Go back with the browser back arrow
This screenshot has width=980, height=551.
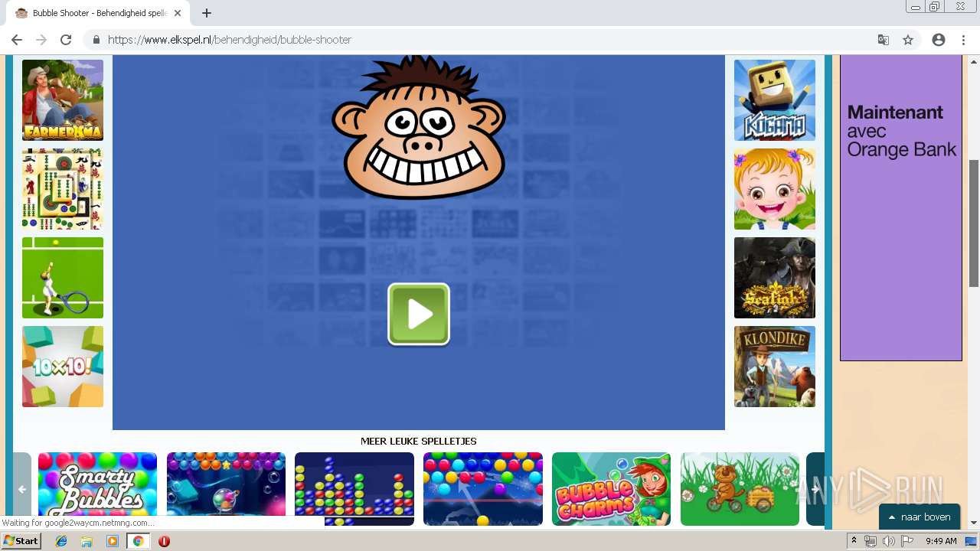[x=17, y=40]
